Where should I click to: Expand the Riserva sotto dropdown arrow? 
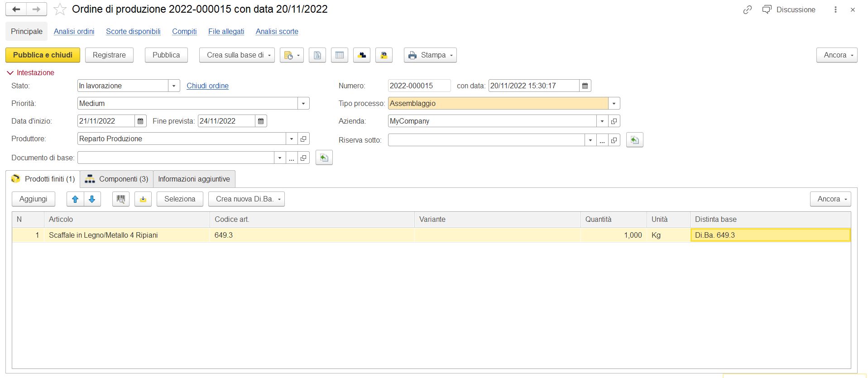(x=590, y=140)
